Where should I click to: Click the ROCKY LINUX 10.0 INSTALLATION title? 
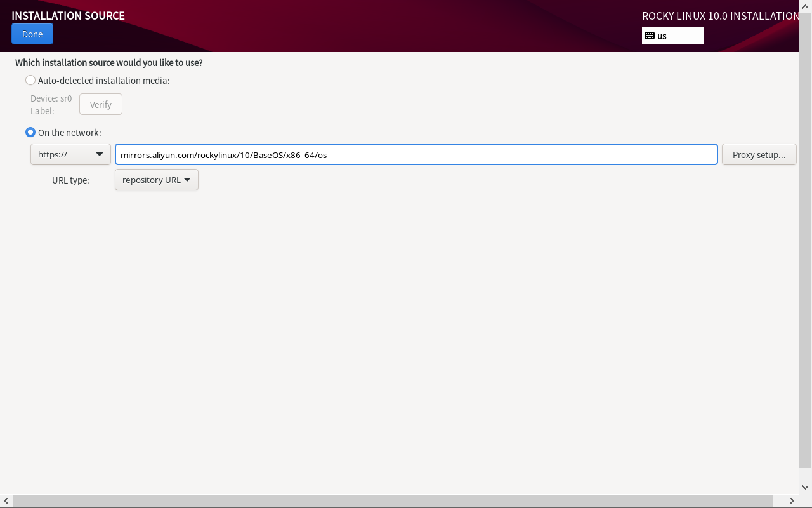coord(720,16)
